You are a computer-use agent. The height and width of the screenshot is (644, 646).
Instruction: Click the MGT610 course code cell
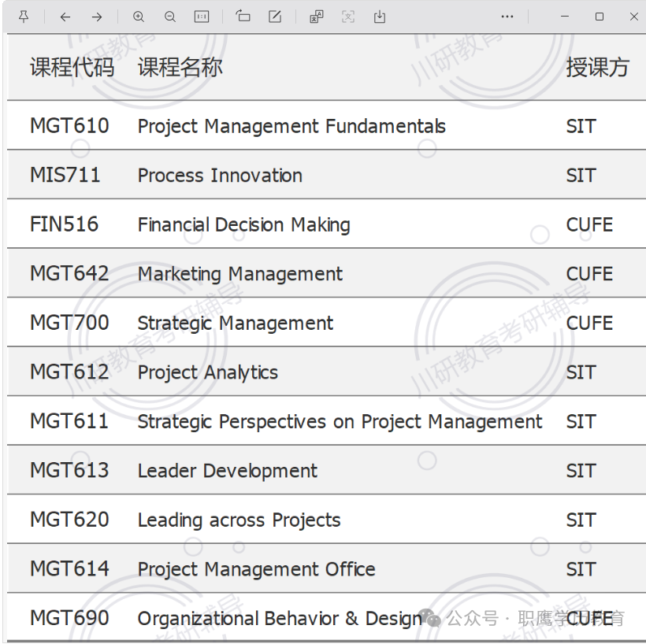click(x=69, y=126)
